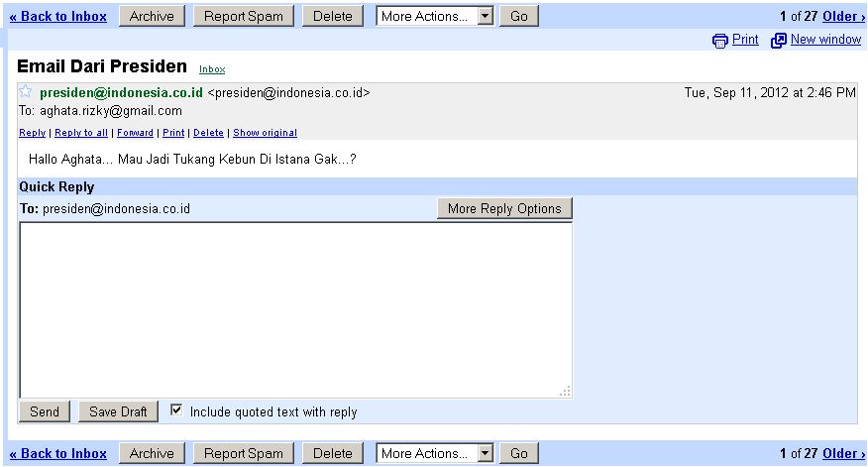This screenshot has width=868, height=467.
Task: Star this email from presiden@indonesia.co.id
Action: pos(25,92)
